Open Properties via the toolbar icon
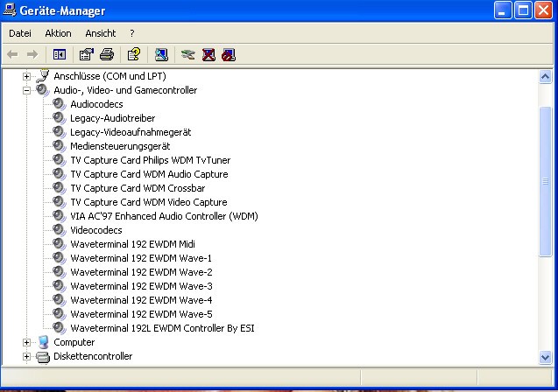The width and height of the screenshot is (558, 392). click(x=86, y=54)
